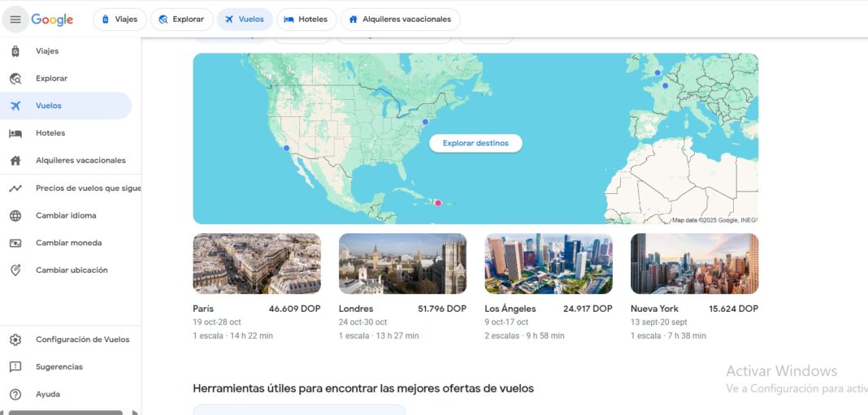Click the text 1 escala · 14 h 22 min
This screenshot has width=868, height=415.
coord(233,336)
